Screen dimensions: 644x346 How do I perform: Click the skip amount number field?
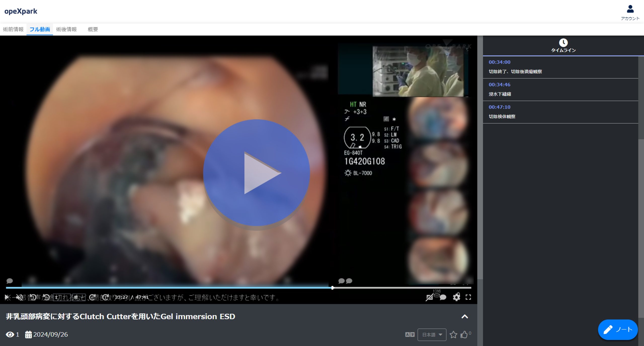62,297
